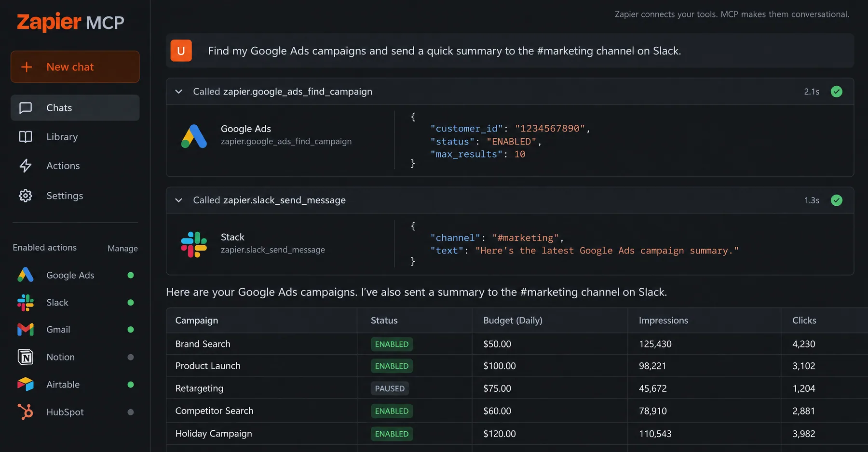
Task: Toggle Gmail enabled status dot
Action: (131, 330)
